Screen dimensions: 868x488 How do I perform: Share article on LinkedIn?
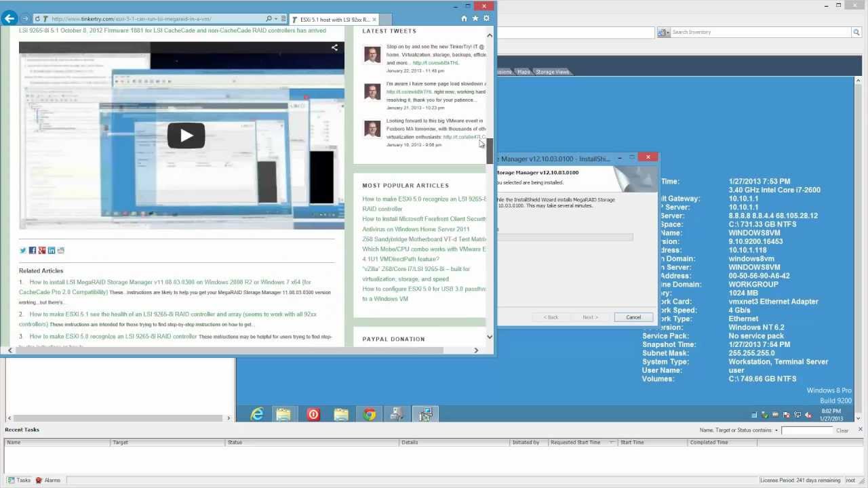click(51, 250)
